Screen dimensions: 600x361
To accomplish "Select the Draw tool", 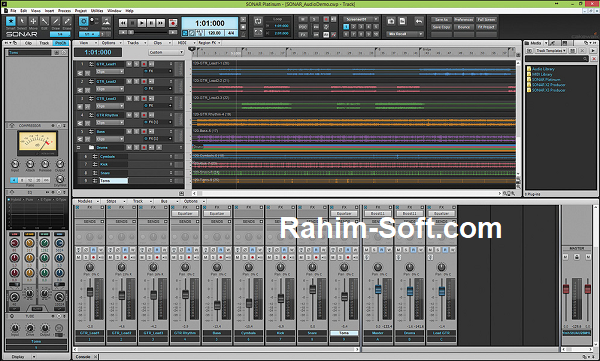I will coord(56,21).
